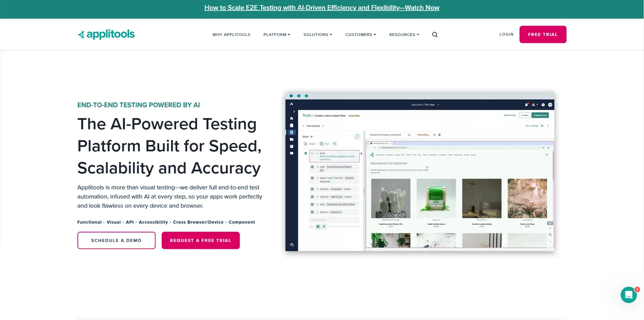
Task: Click the Select button in the Steps panel
Action: coord(310,144)
